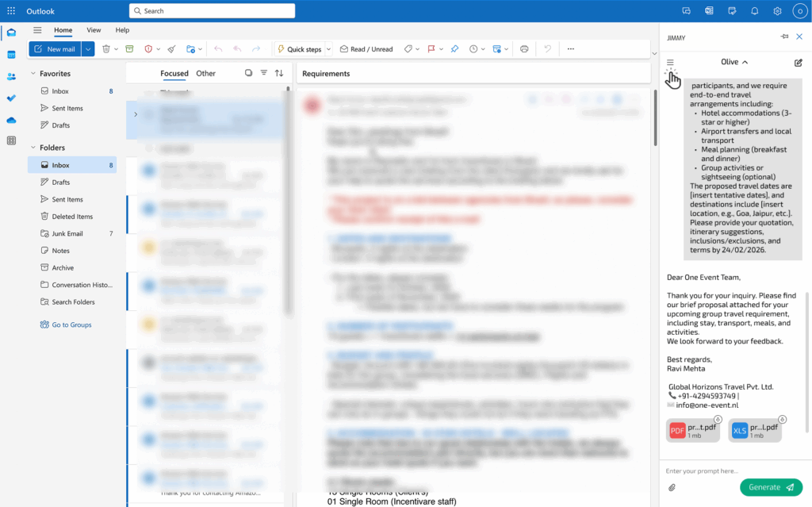Toggle the Pin message icon in ribbon
The width and height of the screenshot is (812, 507).
click(x=454, y=49)
